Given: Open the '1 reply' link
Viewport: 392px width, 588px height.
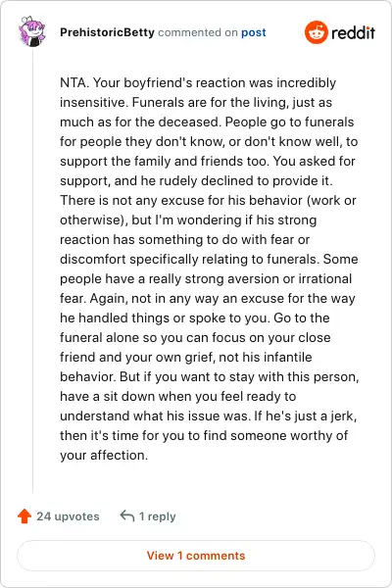Looking at the screenshot, I should coord(157,516).
